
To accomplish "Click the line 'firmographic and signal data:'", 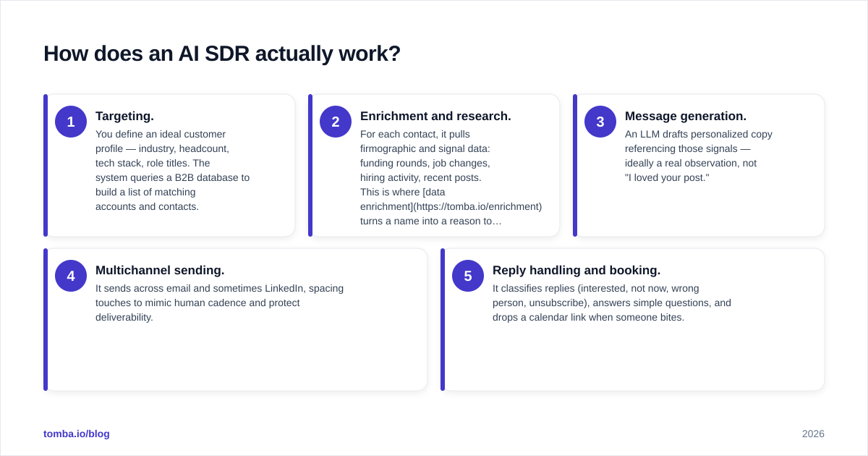I will click(x=425, y=148).
